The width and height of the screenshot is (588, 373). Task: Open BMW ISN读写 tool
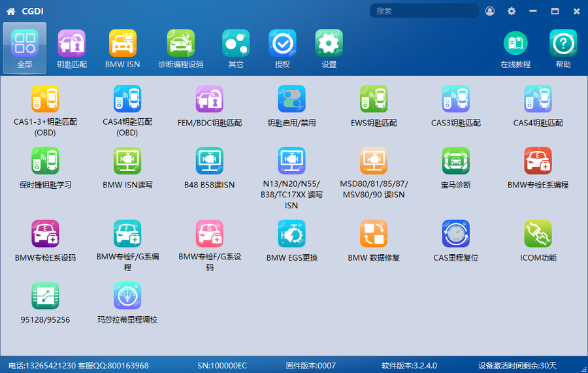(127, 161)
